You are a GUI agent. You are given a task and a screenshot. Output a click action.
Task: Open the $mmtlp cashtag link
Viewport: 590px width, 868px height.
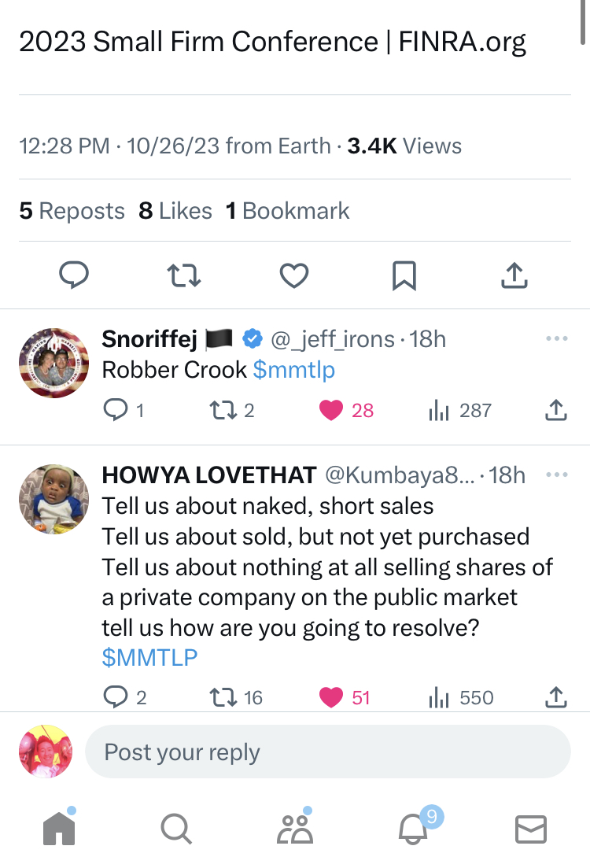point(294,370)
